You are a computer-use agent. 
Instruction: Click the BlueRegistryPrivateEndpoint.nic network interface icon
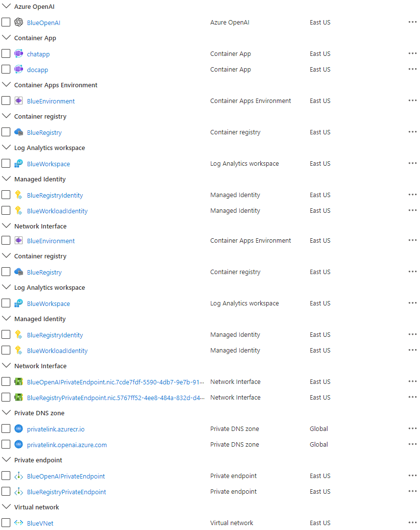pyautogui.click(x=19, y=397)
